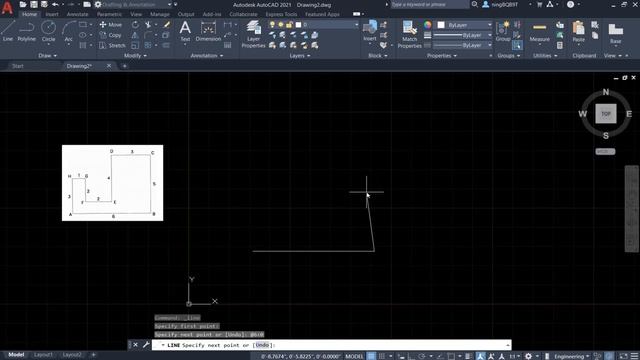Click the Table icon in Annotation panel
This screenshot has width=640, height=360.
[x=228, y=45]
